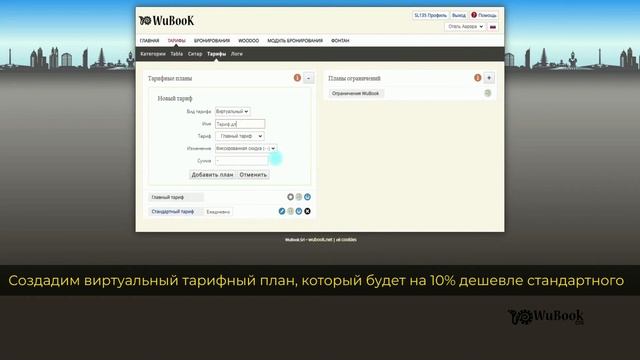Click the Добавить план button
Image resolution: width=640 pixels, height=360 pixels.
pos(212,175)
